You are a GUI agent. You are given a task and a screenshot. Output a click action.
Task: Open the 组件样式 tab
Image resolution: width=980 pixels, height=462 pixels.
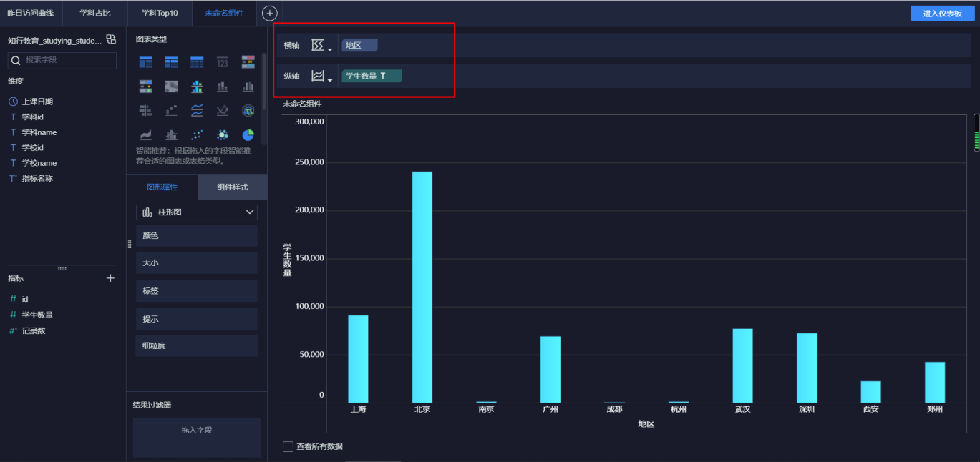coord(233,187)
